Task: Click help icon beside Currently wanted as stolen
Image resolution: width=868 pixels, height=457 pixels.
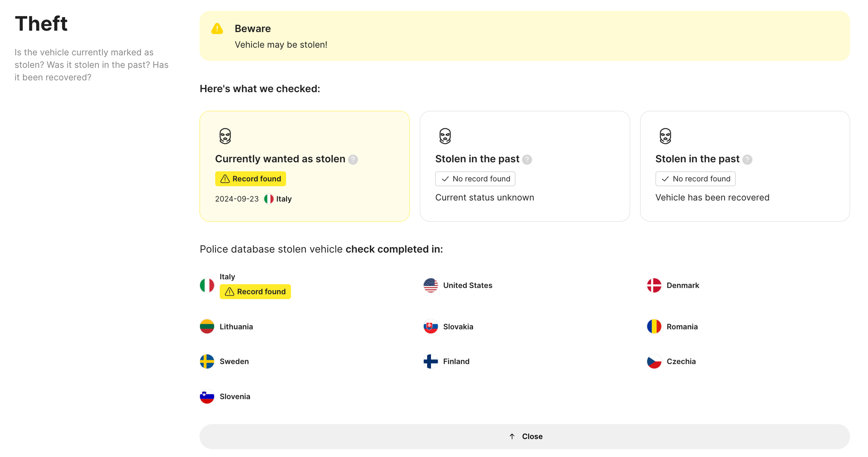Action: [x=353, y=159]
